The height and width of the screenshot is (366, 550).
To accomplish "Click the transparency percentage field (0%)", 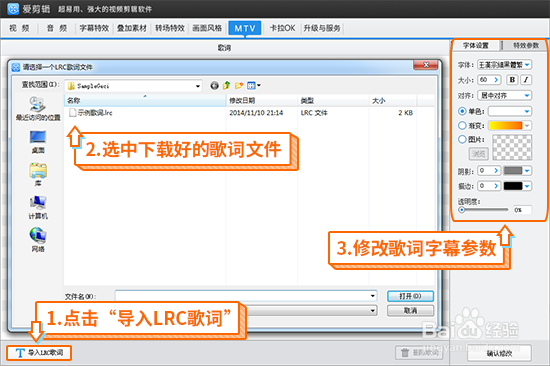I will [x=522, y=210].
